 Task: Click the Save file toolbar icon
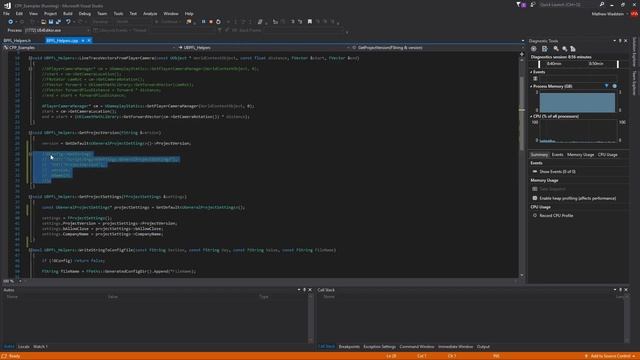tap(51, 22)
